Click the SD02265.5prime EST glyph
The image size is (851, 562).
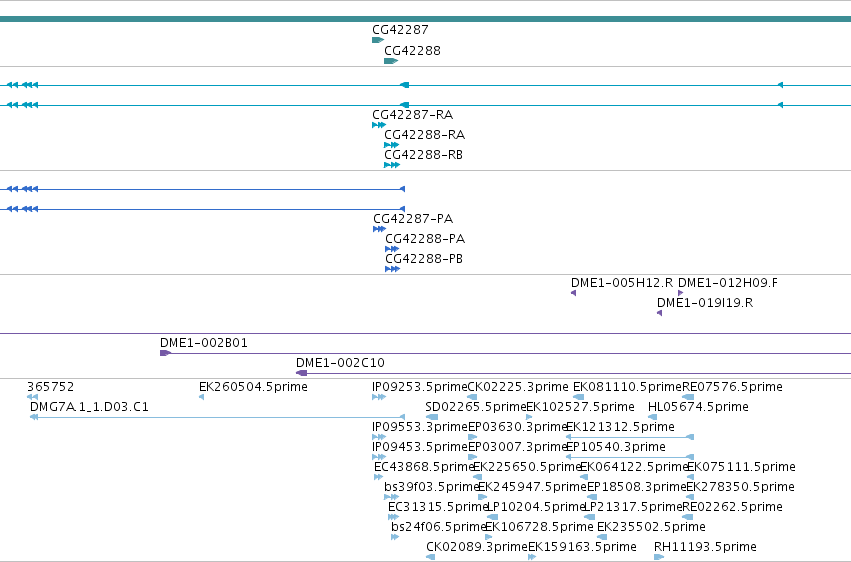click(431, 417)
